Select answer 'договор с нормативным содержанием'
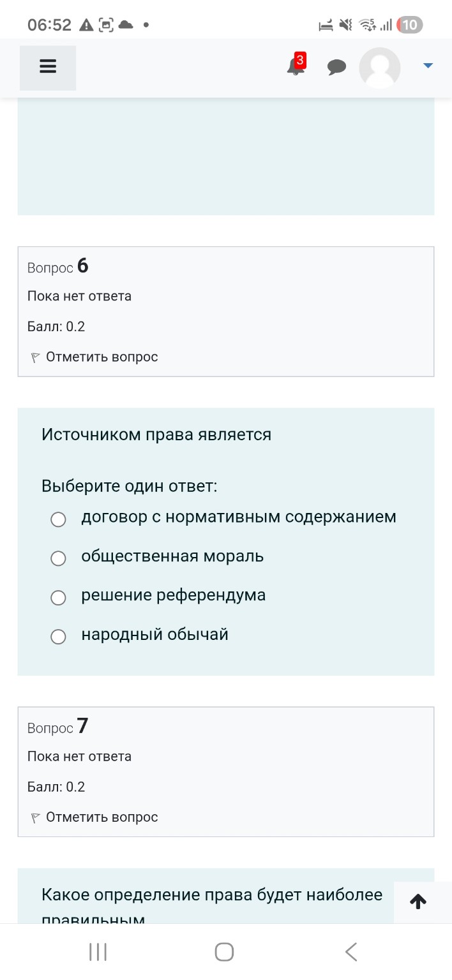452x980 pixels. click(58, 519)
